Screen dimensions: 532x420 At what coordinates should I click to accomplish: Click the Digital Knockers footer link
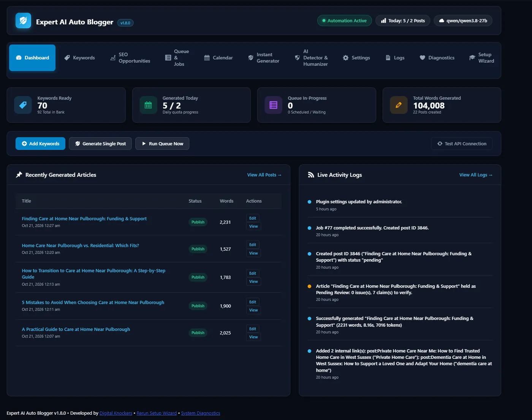[116, 413]
